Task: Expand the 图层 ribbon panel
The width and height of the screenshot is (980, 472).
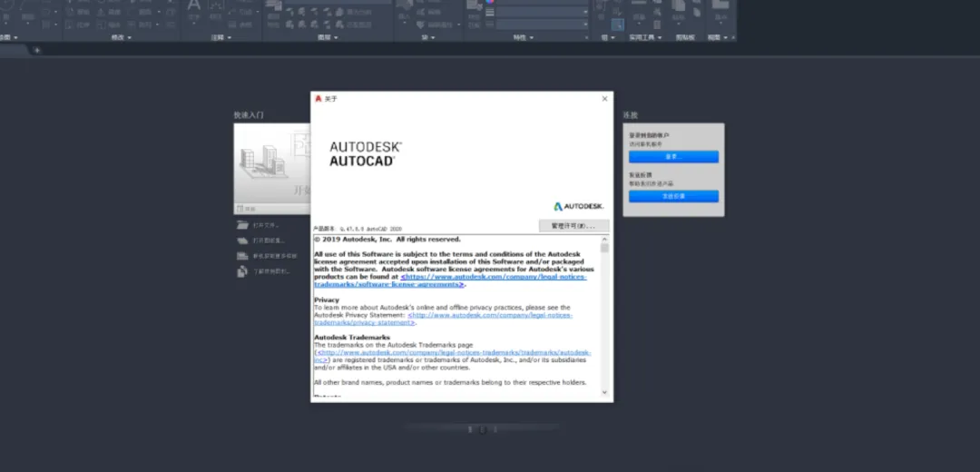Action: tap(328, 37)
